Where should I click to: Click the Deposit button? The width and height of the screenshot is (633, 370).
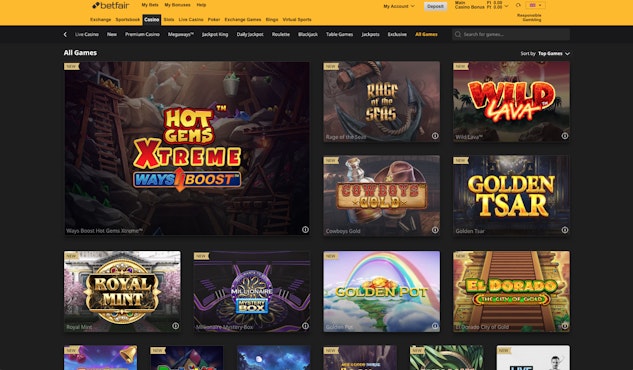click(436, 6)
